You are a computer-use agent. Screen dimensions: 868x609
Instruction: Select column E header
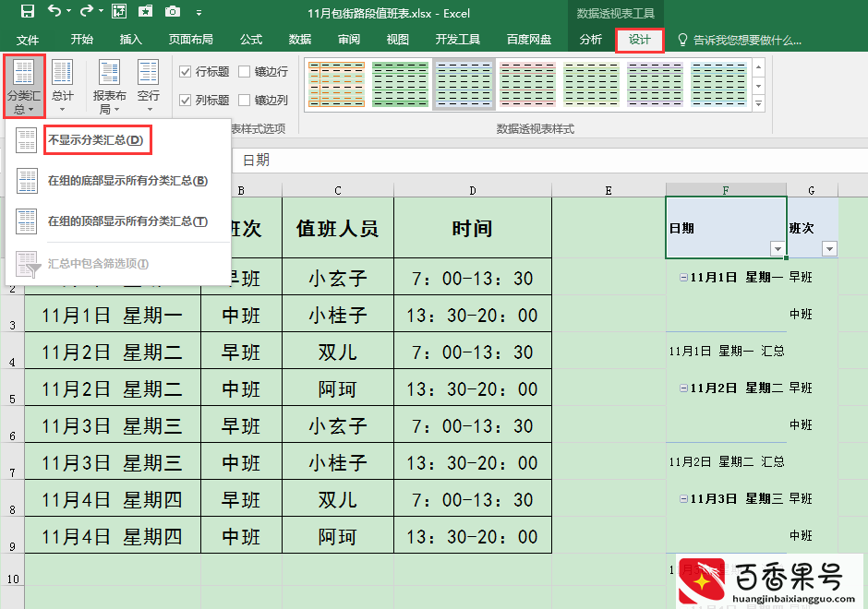coord(609,190)
